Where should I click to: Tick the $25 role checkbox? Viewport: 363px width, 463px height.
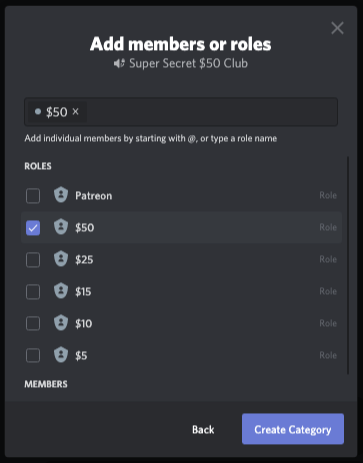coord(33,260)
